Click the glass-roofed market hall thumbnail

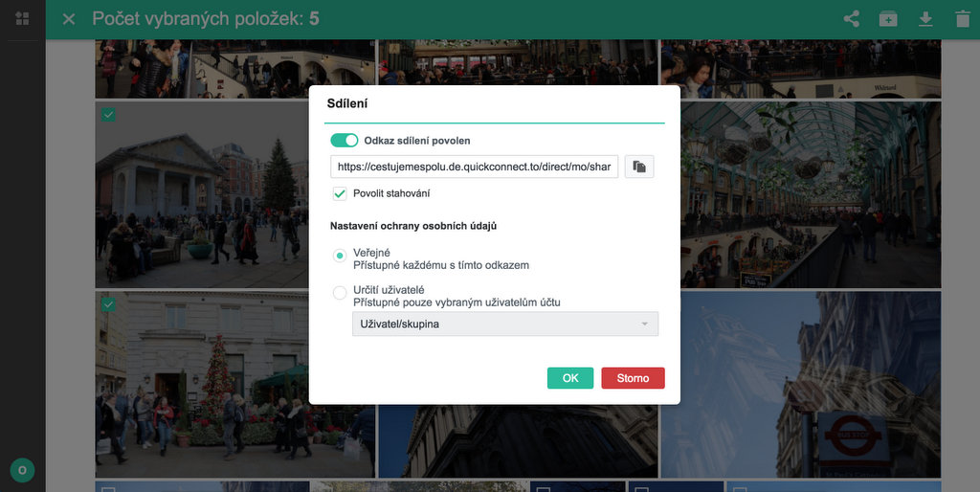tap(813, 191)
